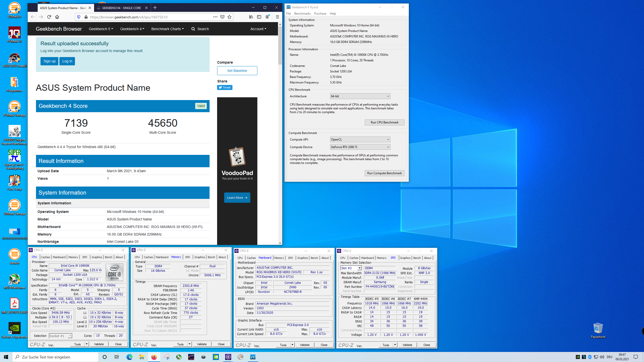Launch GeForce Experience desktop icon
644x362 pixels.
pos(14,330)
